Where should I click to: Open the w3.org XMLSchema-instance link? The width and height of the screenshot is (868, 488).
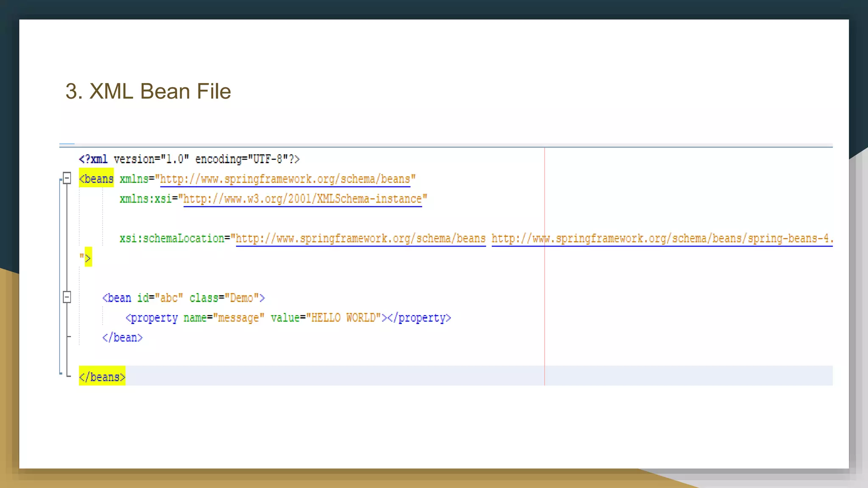pyautogui.click(x=302, y=199)
